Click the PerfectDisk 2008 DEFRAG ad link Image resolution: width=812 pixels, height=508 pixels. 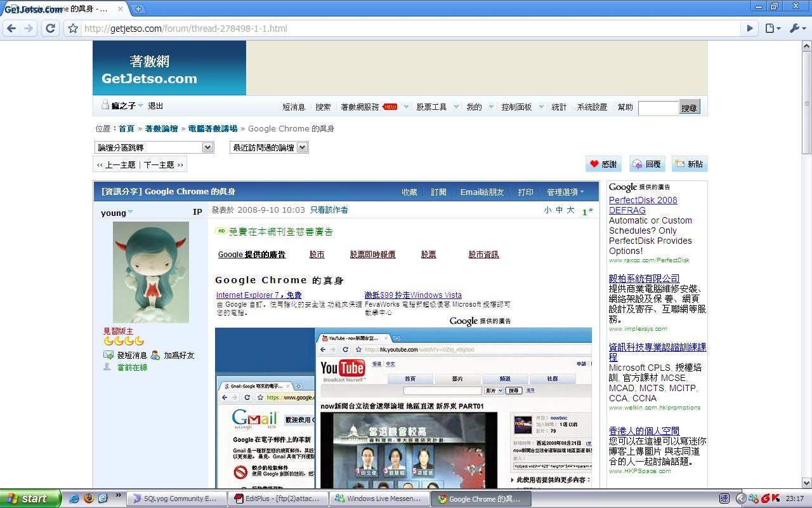(x=643, y=205)
